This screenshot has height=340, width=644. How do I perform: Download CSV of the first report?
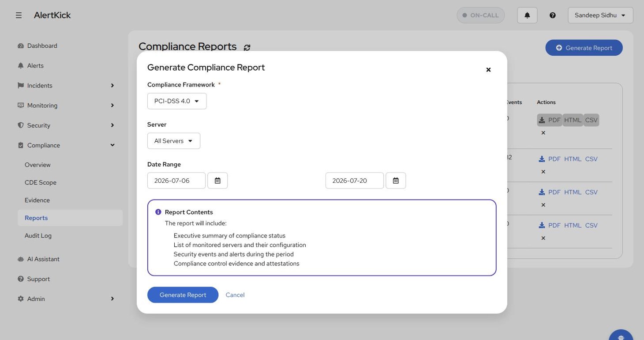[x=591, y=120]
